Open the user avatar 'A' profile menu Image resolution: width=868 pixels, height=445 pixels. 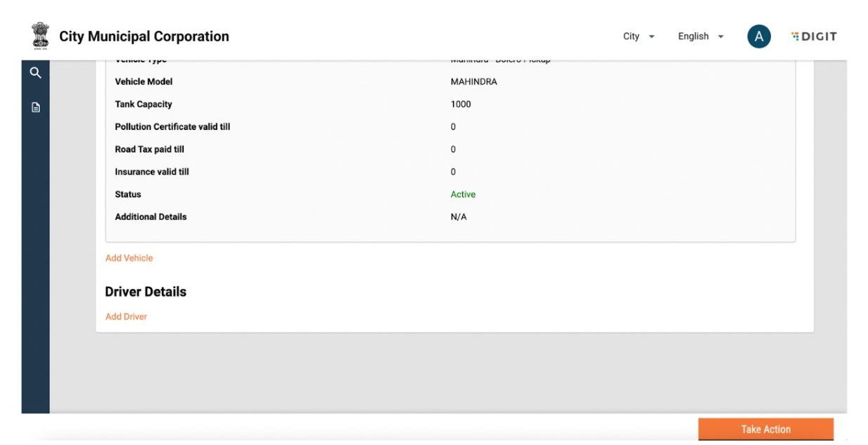pyautogui.click(x=758, y=37)
